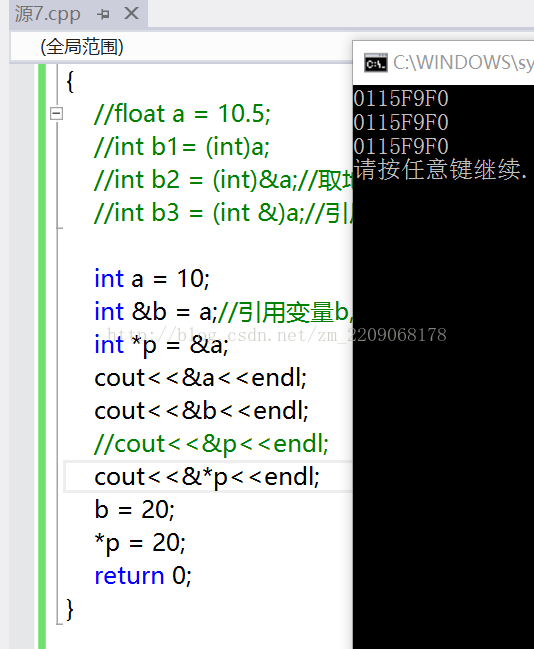The width and height of the screenshot is (534, 649).
Task: Click the commented int b2 line
Action: click(223, 180)
